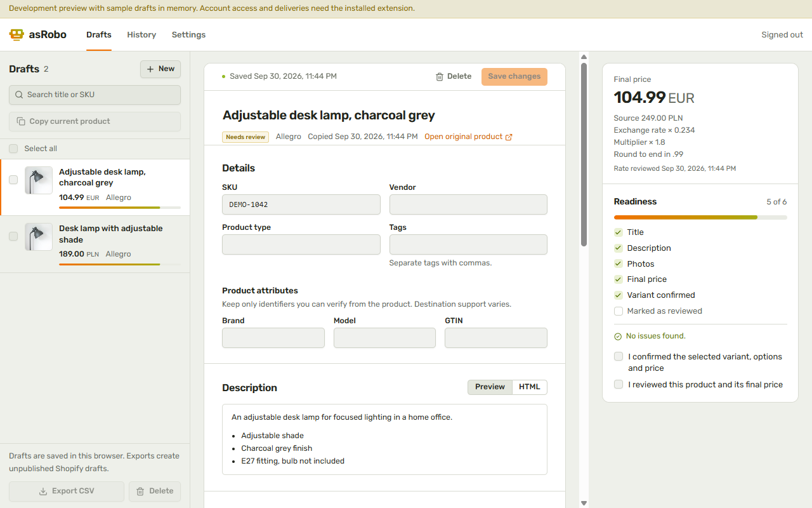Screen dimensions: 812x508
Task: Click the description text in preview box
Action: (x=342, y=417)
